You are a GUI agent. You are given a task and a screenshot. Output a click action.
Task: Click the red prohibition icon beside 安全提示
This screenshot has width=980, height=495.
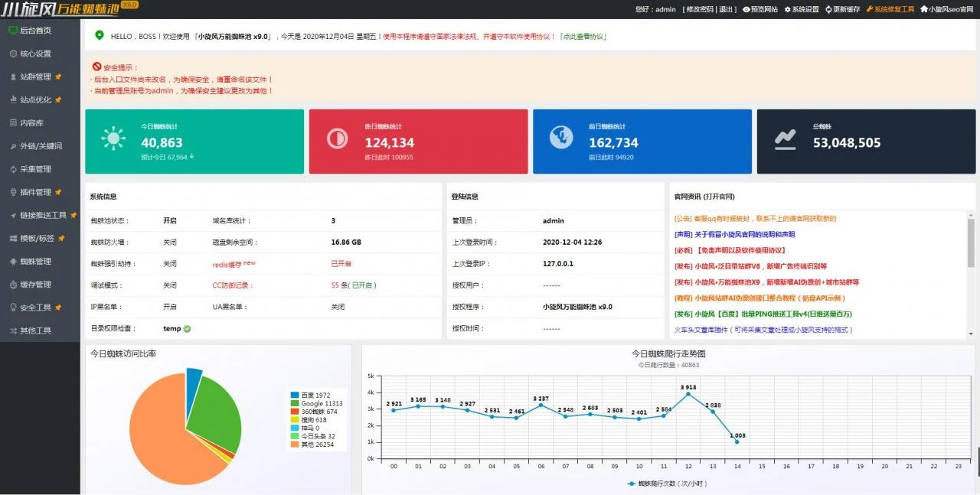(96, 67)
